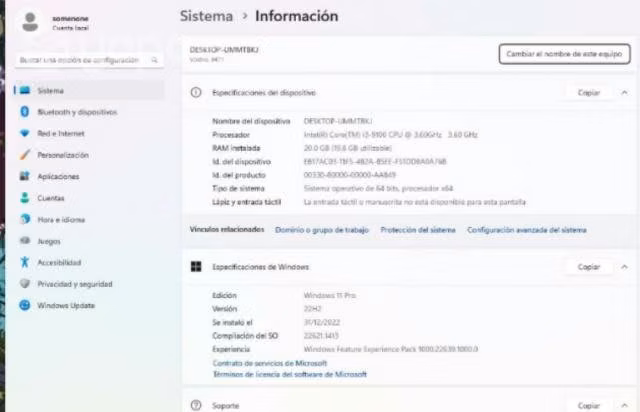
Task: Select the Versión 22H2 value
Action: [312, 308]
